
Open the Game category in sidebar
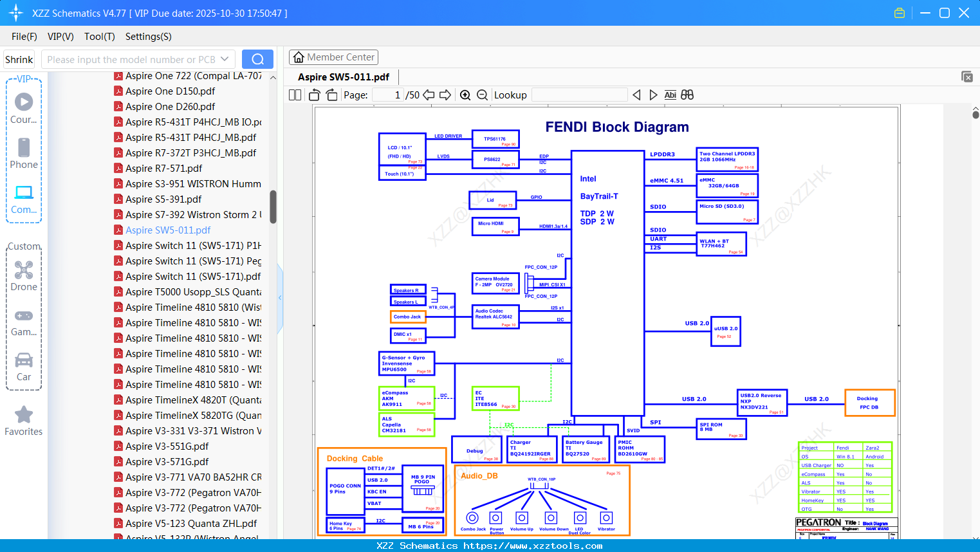[x=24, y=322]
